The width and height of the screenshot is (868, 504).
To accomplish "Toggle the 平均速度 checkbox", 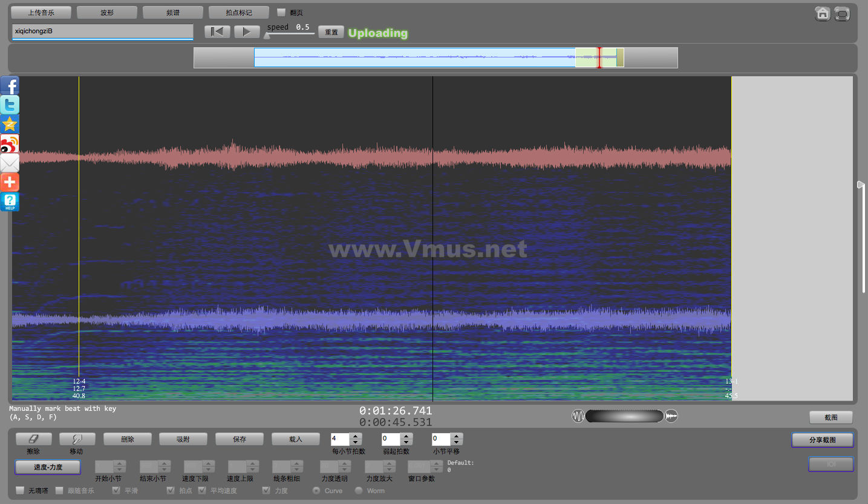I will 202,490.
